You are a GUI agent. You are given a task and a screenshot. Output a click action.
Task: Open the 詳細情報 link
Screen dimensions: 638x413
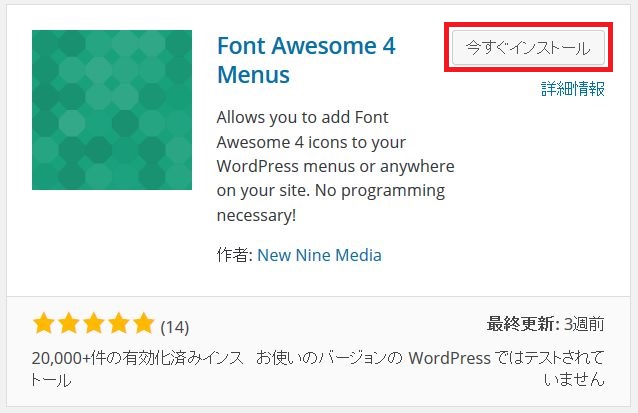tap(572, 89)
